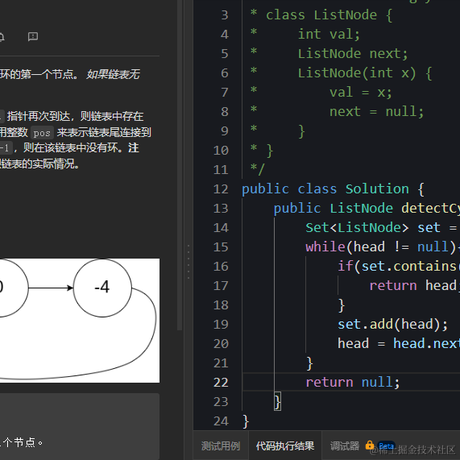Click the 'return head' statement on line 17
The image size is (460, 460).
(413, 285)
